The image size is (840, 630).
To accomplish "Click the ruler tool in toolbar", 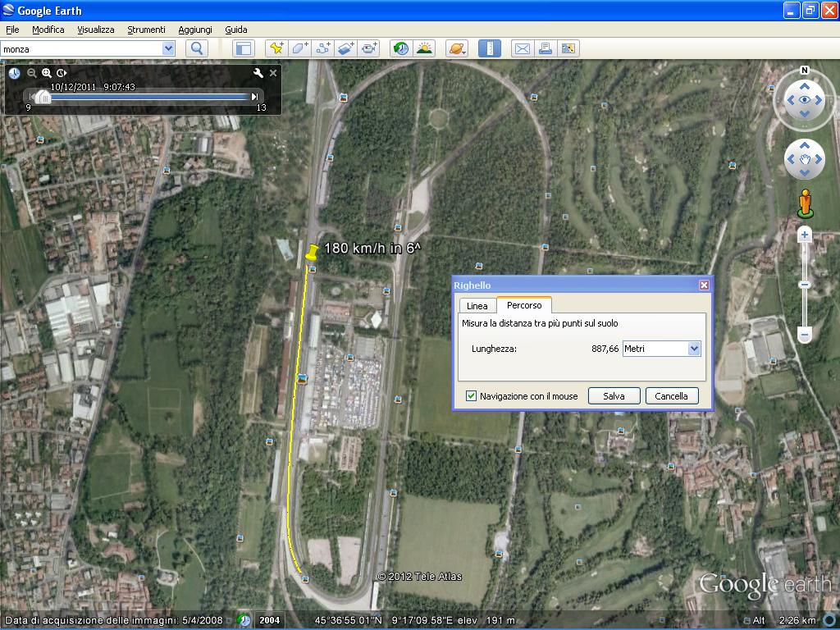I will click(x=489, y=48).
